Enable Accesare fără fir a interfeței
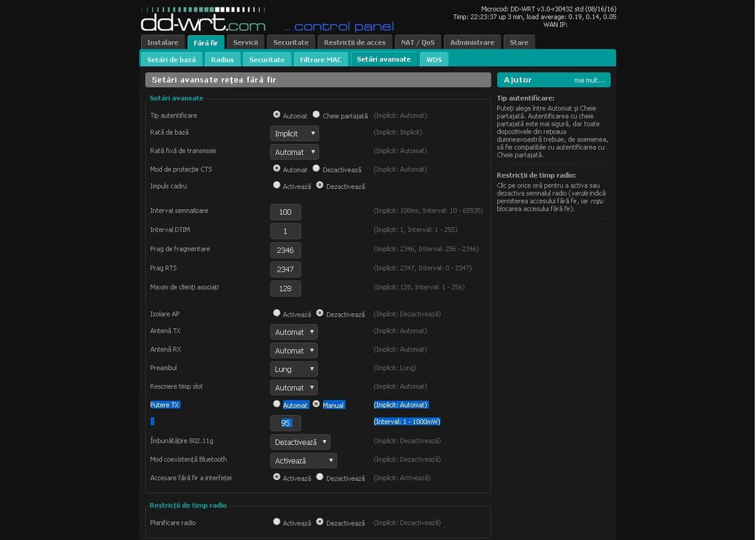This screenshot has width=756, height=540. (x=277, y=477)
